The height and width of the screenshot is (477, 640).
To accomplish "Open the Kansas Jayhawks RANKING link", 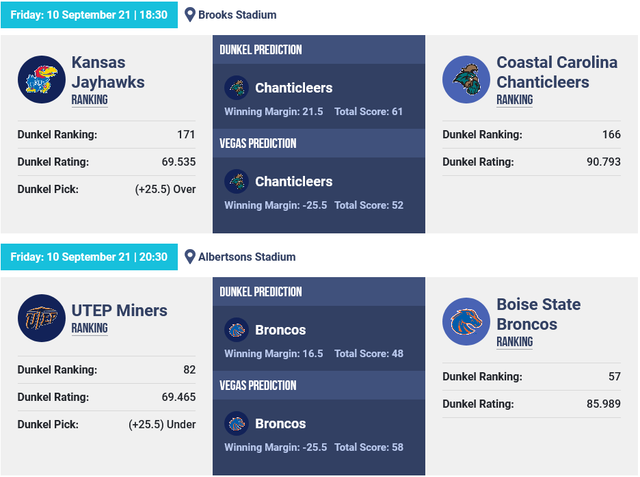I will [90, 100].
